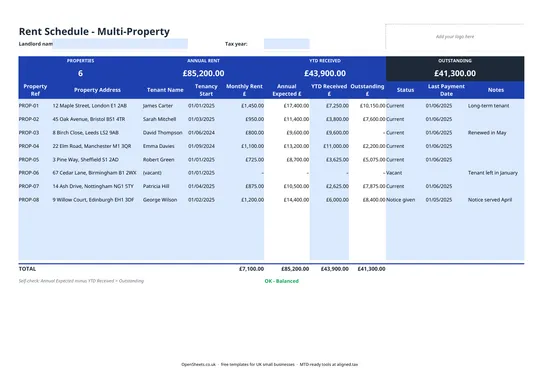Screen dimensions: 540x382
Task: Select the (vacant) tenant cell
Action: tap(152, 173)
